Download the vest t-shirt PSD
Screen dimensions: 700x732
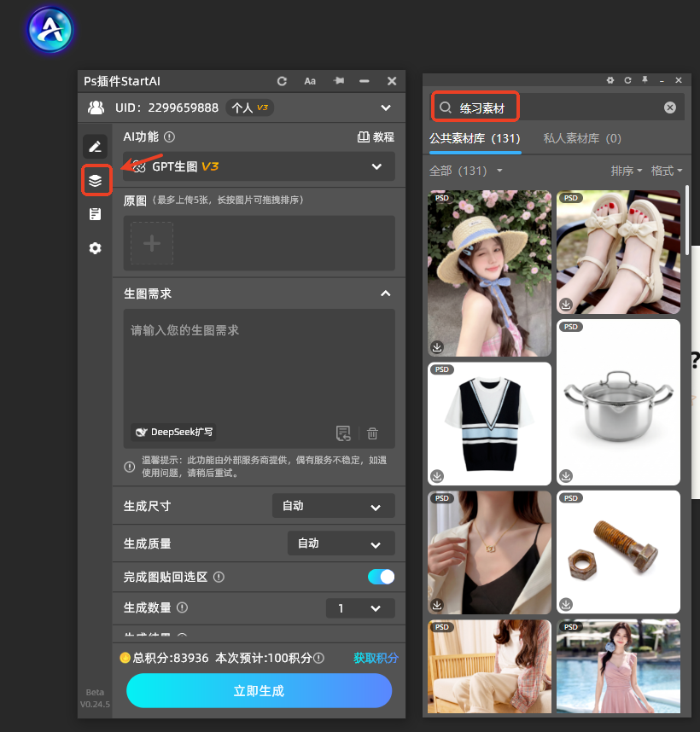point(437,476)
